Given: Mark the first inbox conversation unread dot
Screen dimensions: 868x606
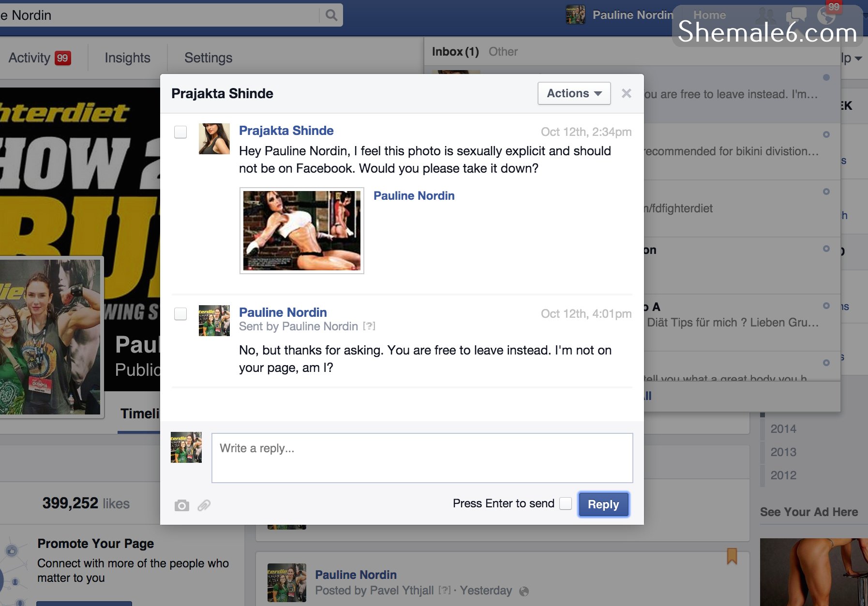Looking at the screenshot, I should [x=826, y=77].
